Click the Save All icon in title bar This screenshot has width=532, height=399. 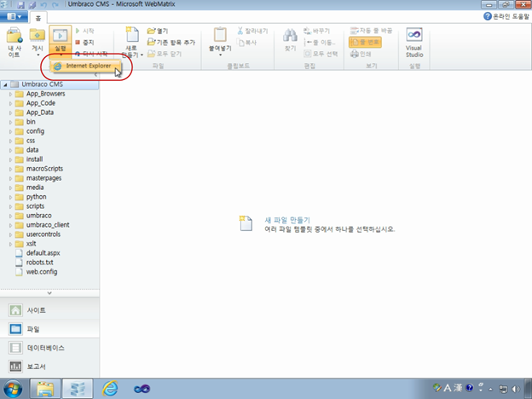32,5
